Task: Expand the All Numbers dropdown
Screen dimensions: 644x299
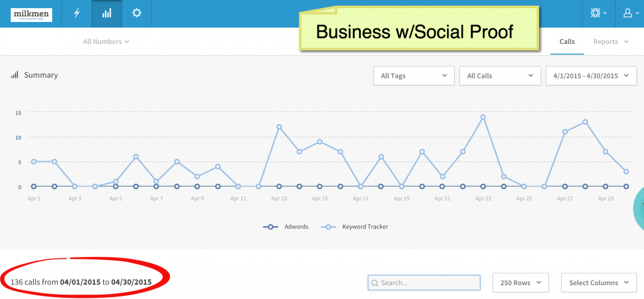Action: pyautogui.click(x=106, y=41)
